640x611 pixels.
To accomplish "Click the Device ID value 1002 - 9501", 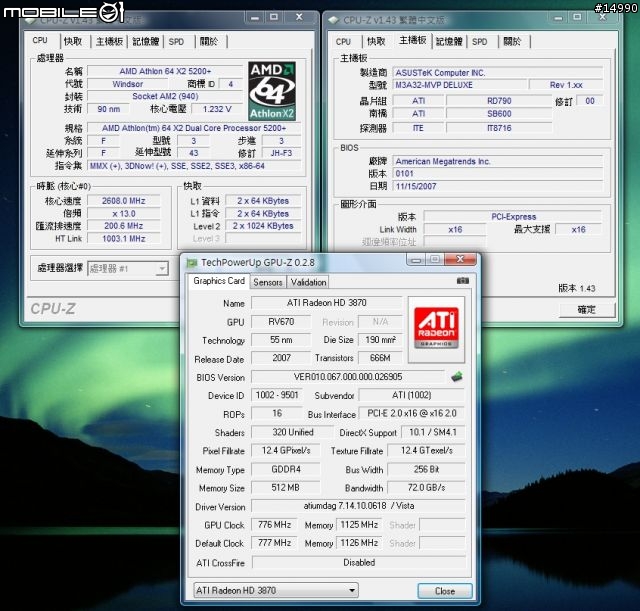I will coord(277,395).
